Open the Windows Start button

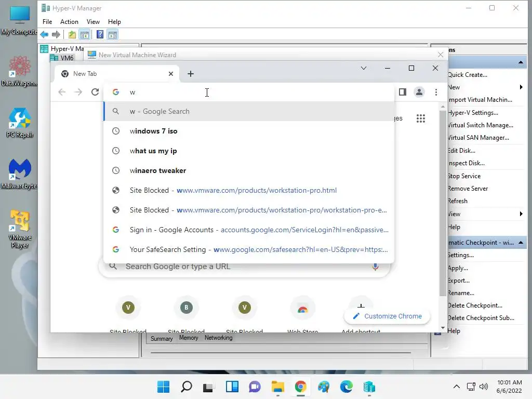164,387
